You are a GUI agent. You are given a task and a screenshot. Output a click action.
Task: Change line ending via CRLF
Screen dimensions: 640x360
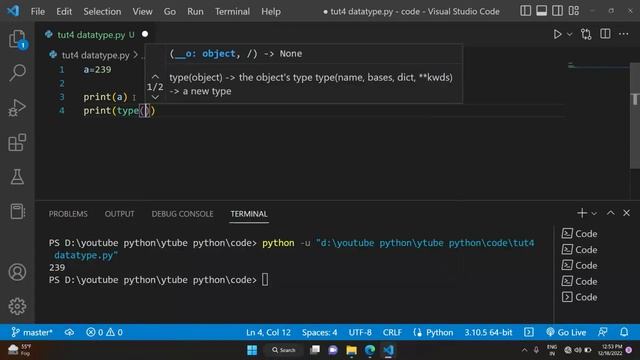[392, 332]
